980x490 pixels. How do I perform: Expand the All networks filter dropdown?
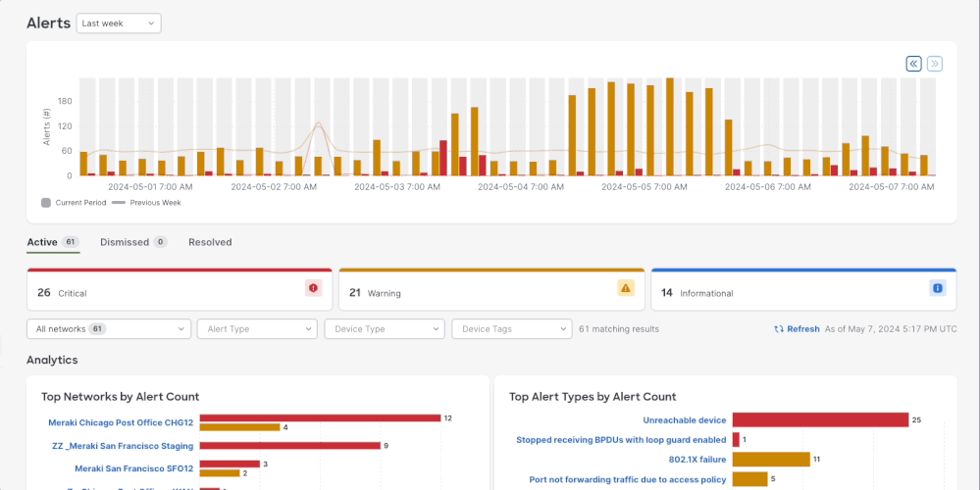tap(109, 329)
